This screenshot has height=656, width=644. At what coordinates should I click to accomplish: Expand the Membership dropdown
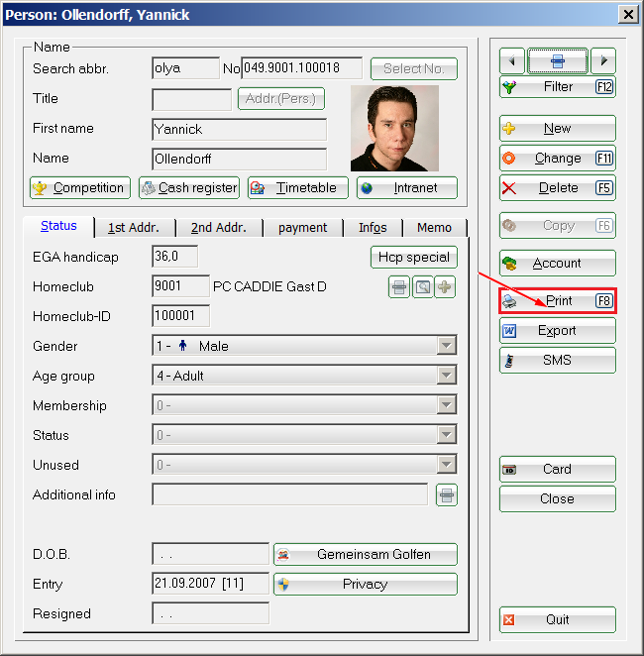tap(447, 405)
